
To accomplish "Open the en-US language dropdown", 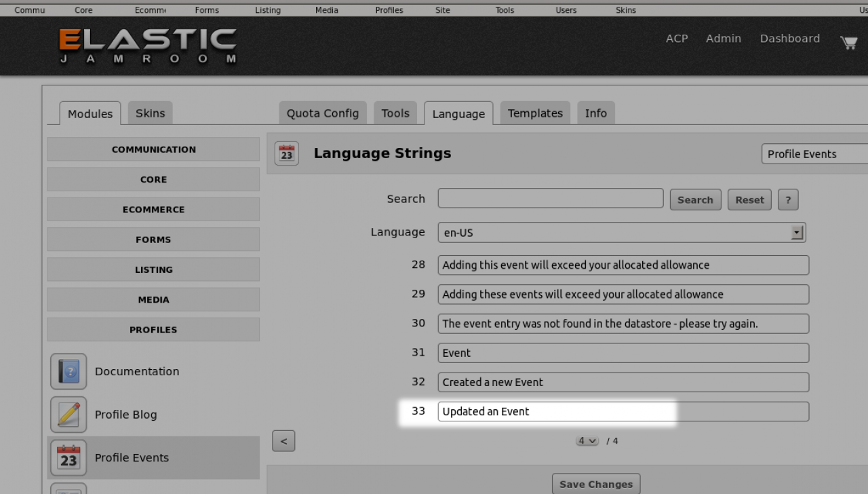I will coord(621,233).
